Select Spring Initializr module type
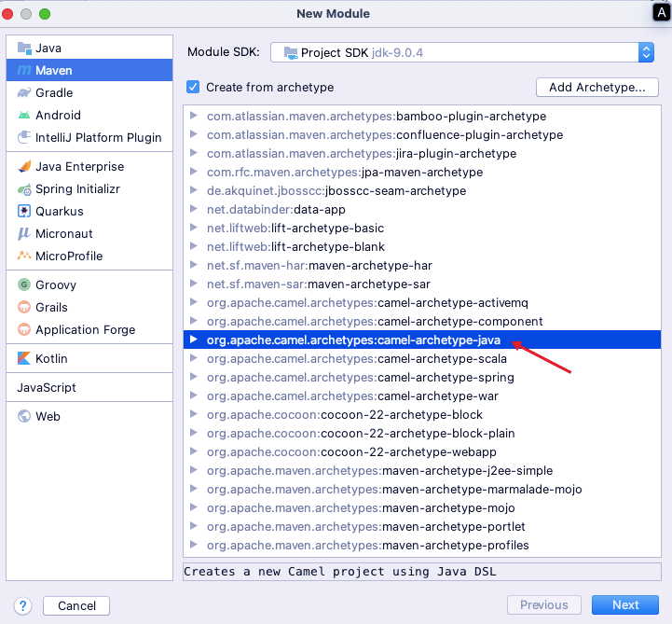Viewport: 672px width, 624px height. pos(89,188)
